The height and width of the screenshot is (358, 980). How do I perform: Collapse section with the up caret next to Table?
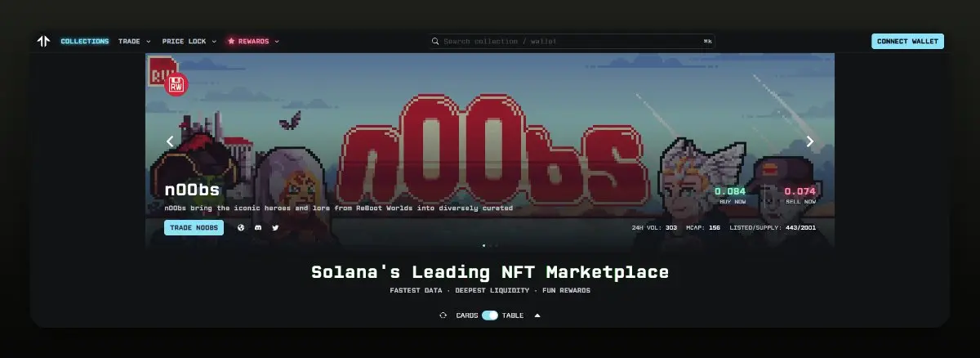point(537,315)
